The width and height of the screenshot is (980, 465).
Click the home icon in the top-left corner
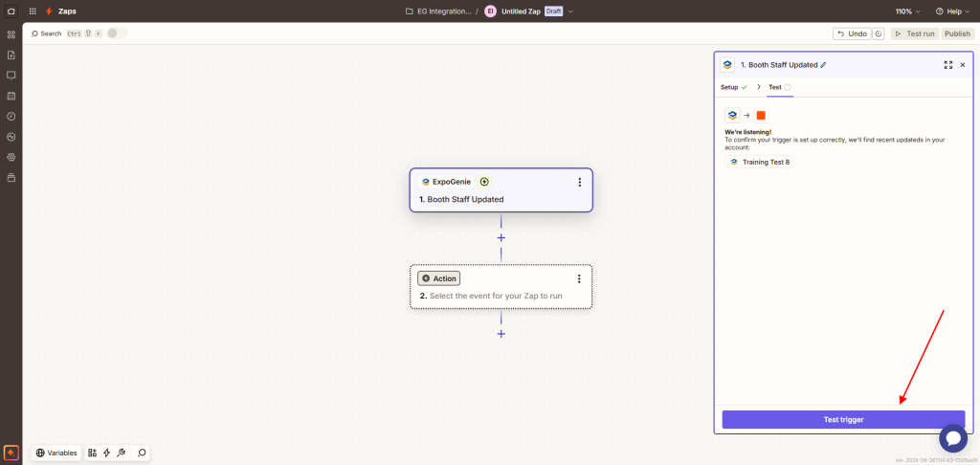11,11
